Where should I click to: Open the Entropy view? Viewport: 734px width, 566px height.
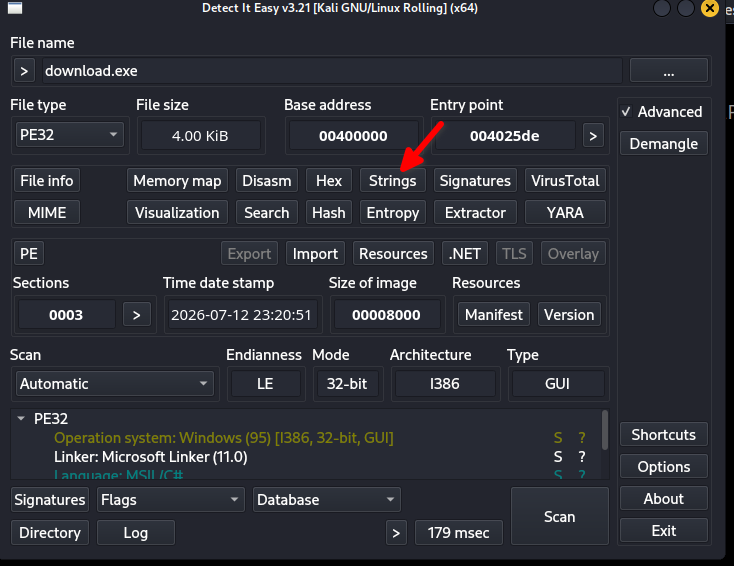(392, 213)
